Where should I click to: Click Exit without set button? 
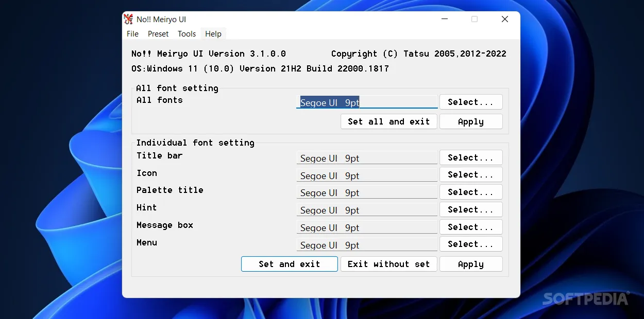[388, 264]
